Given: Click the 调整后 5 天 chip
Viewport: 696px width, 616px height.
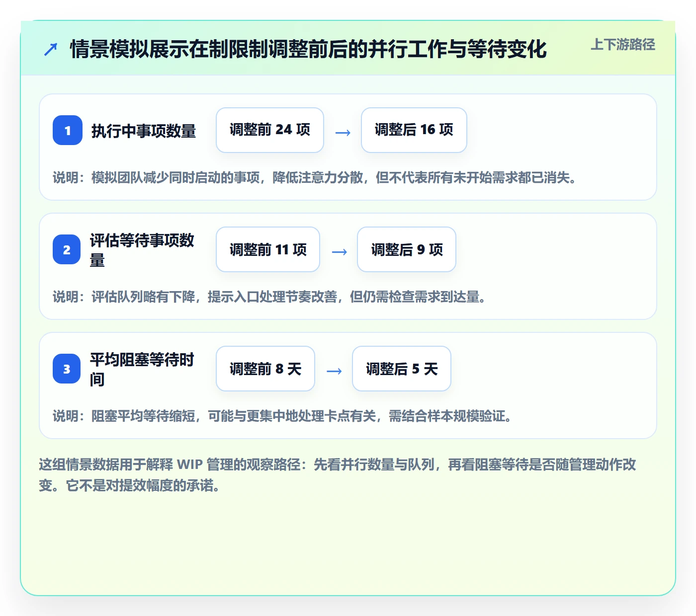Looking at the screenshot, I should [x=402, y=369].
